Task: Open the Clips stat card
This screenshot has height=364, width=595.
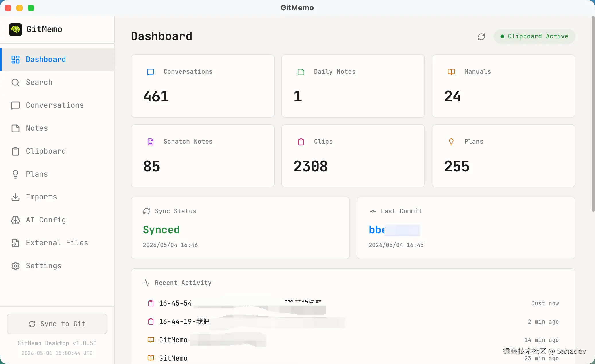Action: point(353,156)
